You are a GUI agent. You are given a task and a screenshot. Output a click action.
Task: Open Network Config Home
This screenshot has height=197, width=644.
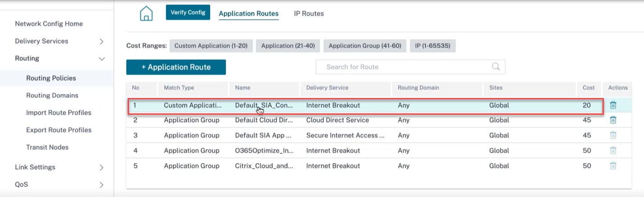49,23
